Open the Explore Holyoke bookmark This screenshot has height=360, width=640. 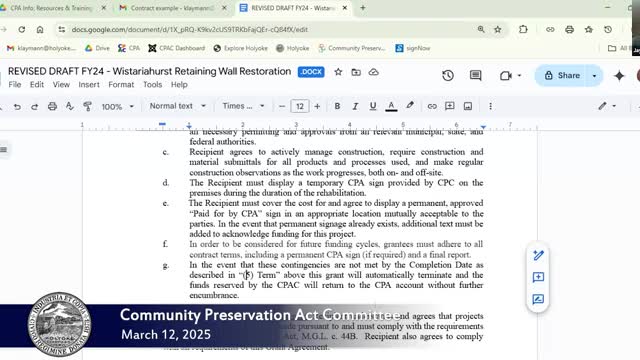point(240,48)
